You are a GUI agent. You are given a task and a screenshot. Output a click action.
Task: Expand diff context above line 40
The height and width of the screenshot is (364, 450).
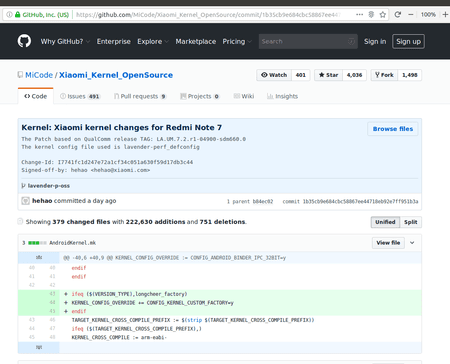pos(39,258)
